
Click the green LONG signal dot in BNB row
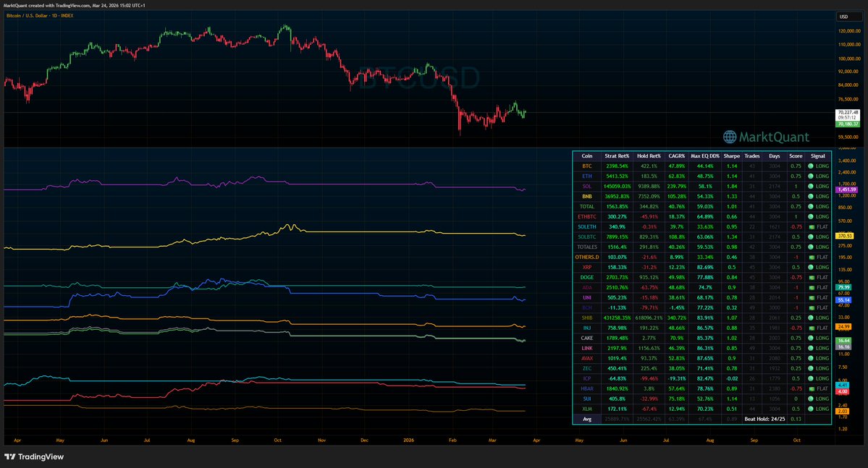(x=810, y=196)
